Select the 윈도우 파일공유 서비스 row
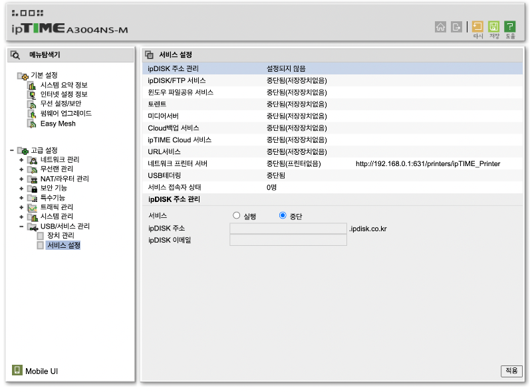This screenshot has height=392, width=532. click(332, 92)
